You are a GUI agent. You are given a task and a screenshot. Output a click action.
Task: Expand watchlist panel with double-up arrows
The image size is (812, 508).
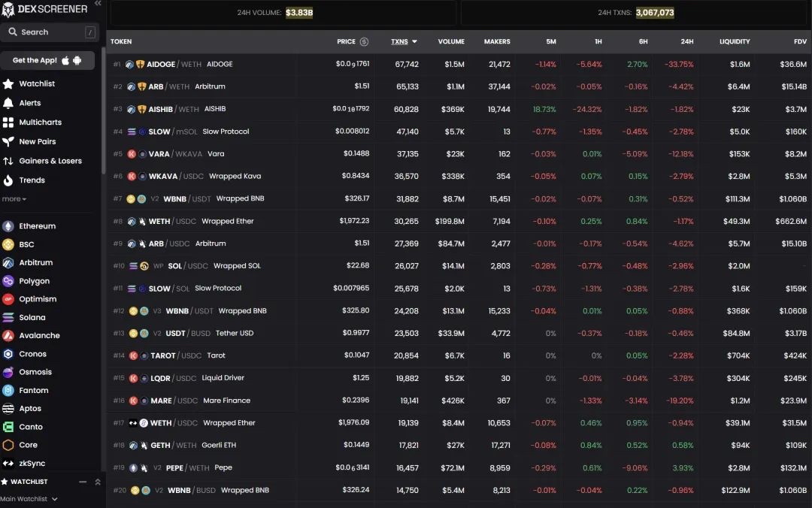[97, 482]
